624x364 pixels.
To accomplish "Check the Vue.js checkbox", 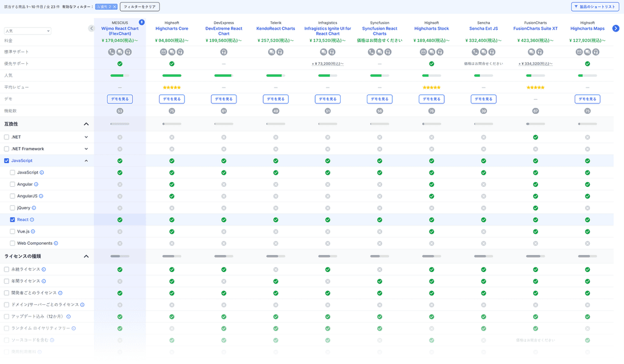I will [12, 231].
